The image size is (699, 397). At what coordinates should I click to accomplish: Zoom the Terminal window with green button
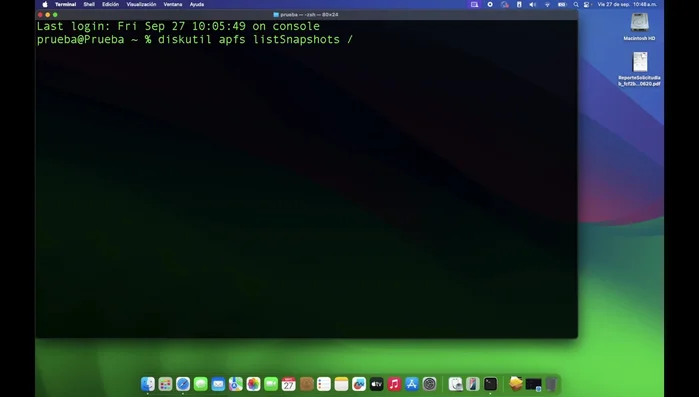pyautogui.click(x=55, y=15)
